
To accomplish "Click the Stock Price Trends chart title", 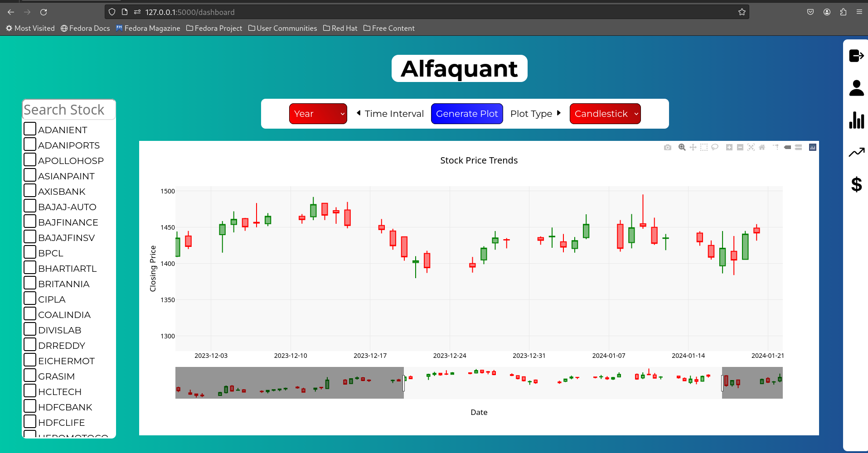I will (x=479, y=160).
